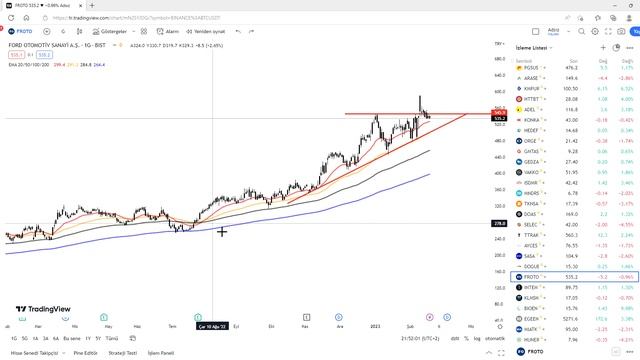The width and height of the screenshot is (640, 360).
Task: Set chart range to 1G
Action: (14, 338)
